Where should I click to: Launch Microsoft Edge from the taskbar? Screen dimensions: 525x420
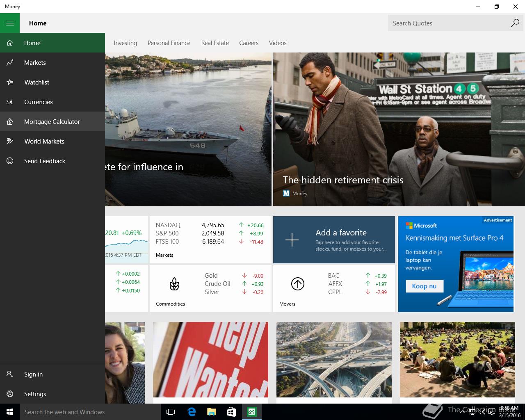[x=192, y=412]
